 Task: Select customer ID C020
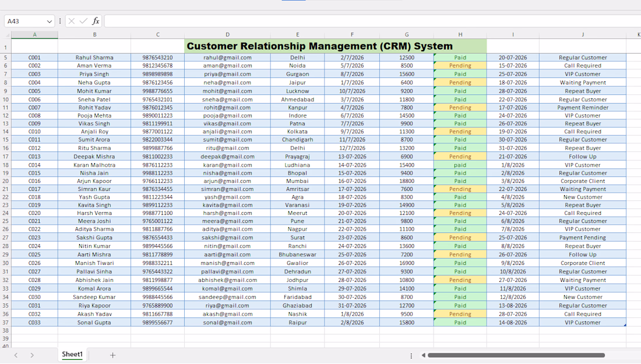click(x=35, y=213)
